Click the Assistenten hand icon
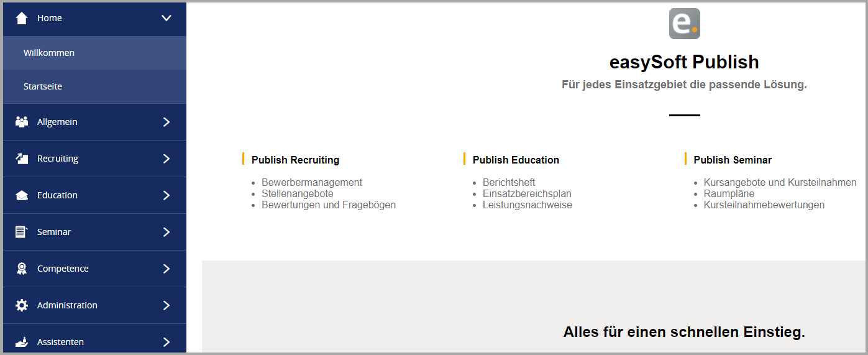The image size is (868, 355). point(22,342)
